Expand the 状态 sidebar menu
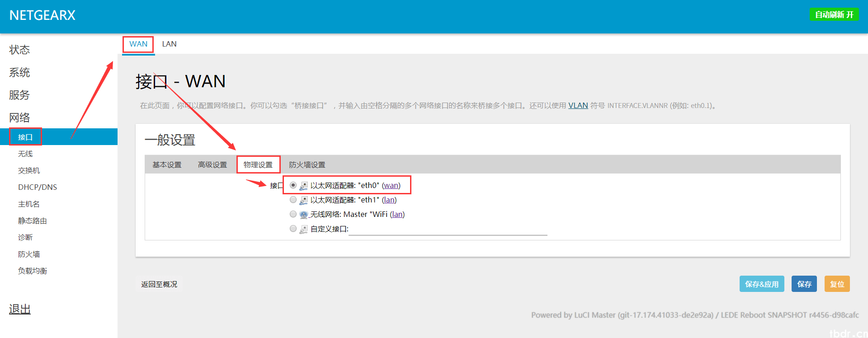This screenshot has height=338, width=868. point(19,50)
